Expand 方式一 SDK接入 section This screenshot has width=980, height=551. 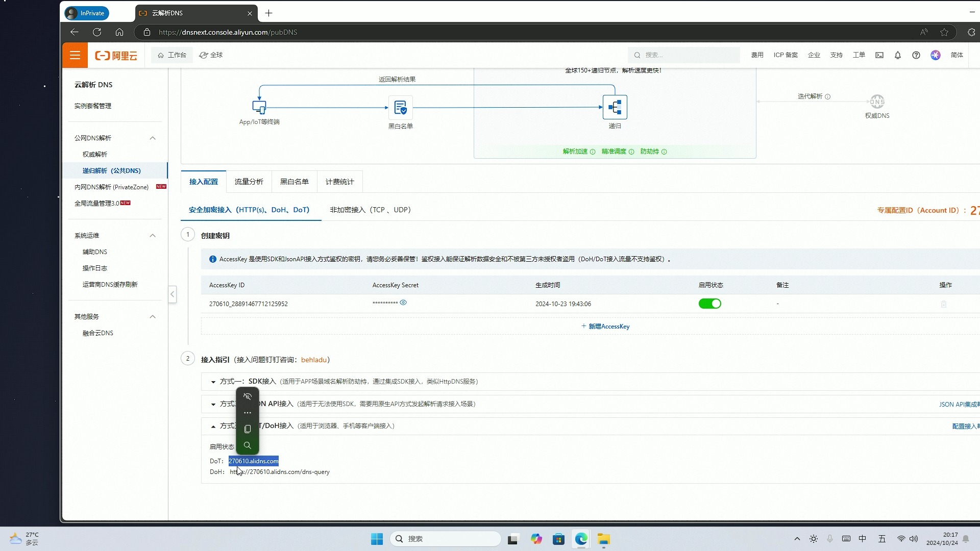pyautogui.click(x=213, y=382)
